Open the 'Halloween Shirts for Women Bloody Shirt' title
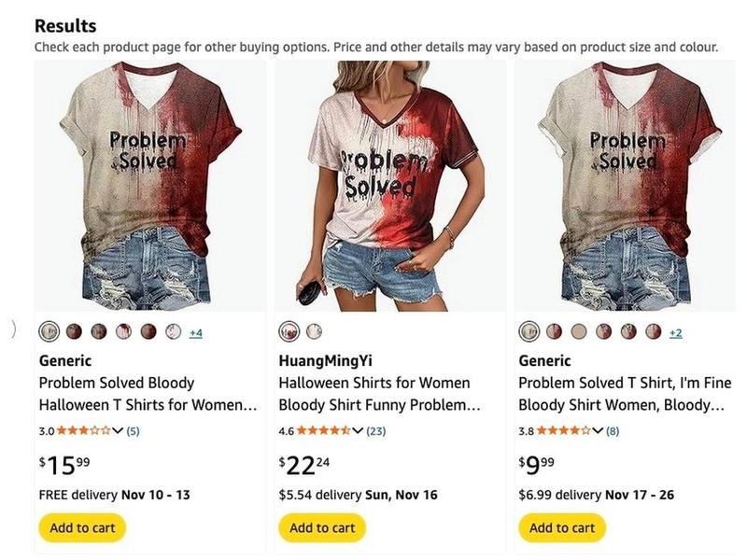 tap(373, 392)
